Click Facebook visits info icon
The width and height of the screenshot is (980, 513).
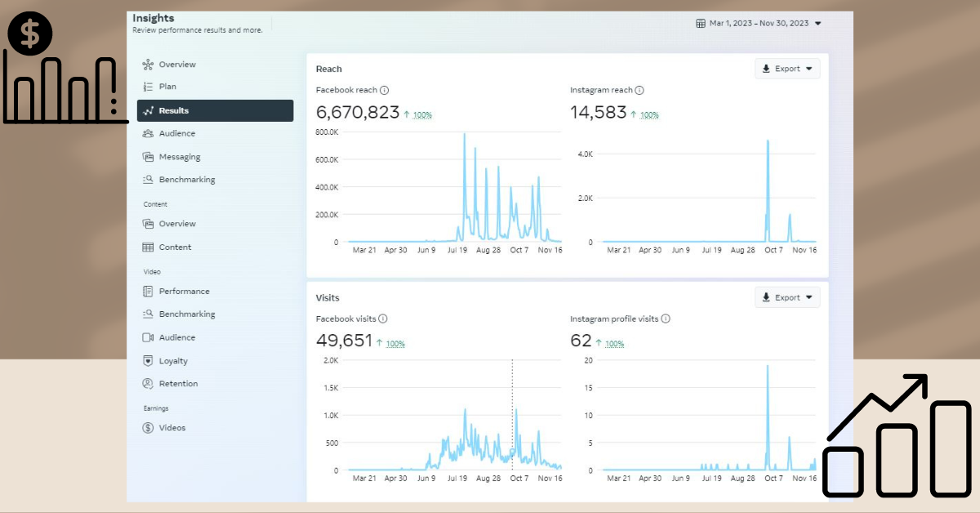coord(383,319)
